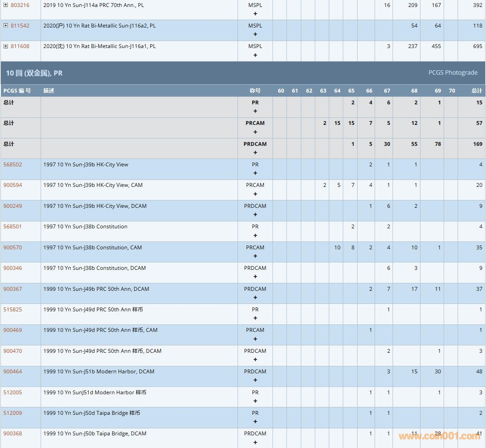Screen dimensions: 486x448
Task: Expand the plus box beside 803216
Action: tap(6, 5)
